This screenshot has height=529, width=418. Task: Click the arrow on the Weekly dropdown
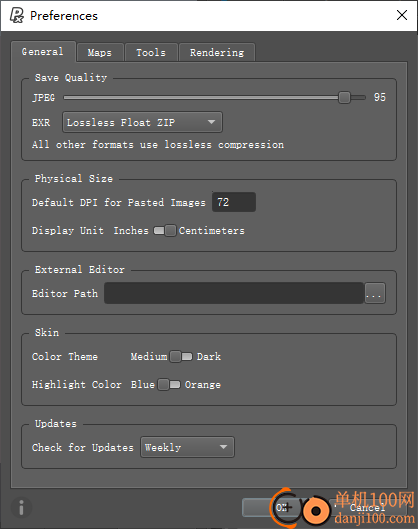(223, 447)
